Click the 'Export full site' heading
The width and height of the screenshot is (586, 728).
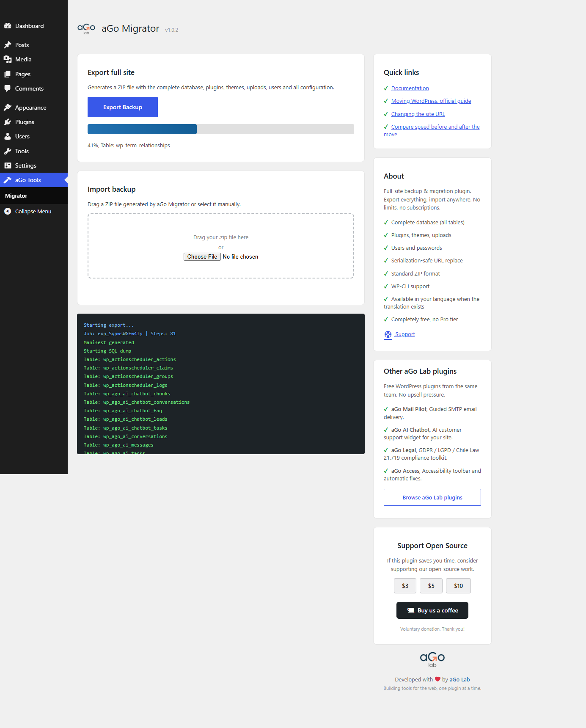click(x=111, y=72)
